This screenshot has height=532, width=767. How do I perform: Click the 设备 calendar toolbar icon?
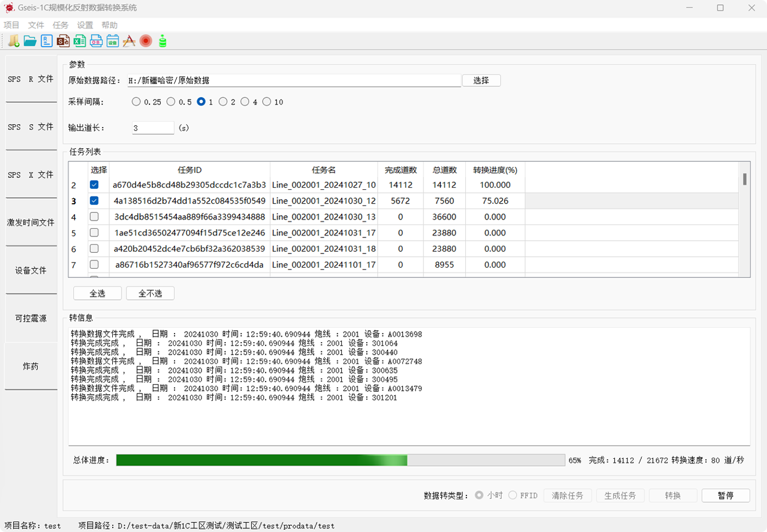(113, 41)
